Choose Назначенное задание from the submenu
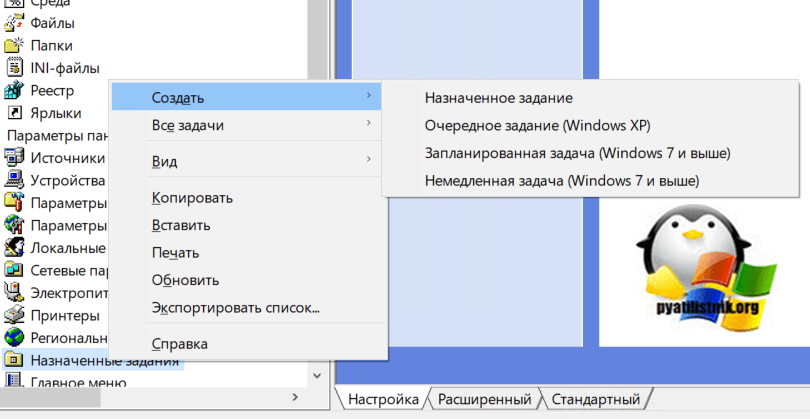Screen dimensions: 810x419 498,98
